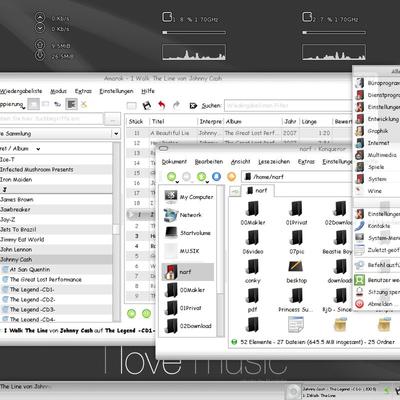Expand the Interpret / Album header dropdown
The image size is (400, 400).
point(38,149)
